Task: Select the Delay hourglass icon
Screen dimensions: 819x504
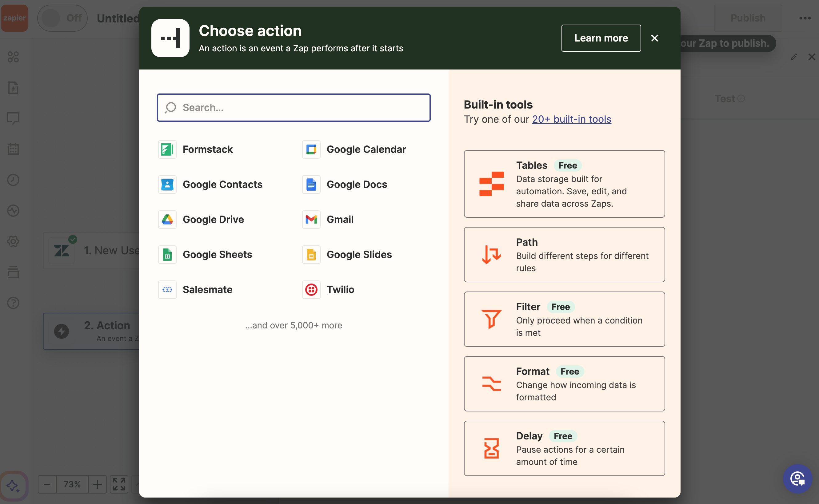Action: point(491,448)
